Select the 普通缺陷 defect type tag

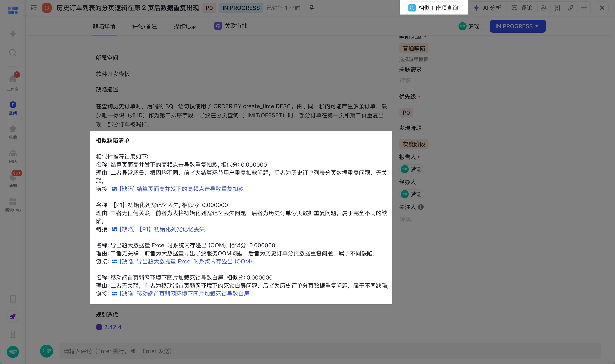tap(414, 48)
